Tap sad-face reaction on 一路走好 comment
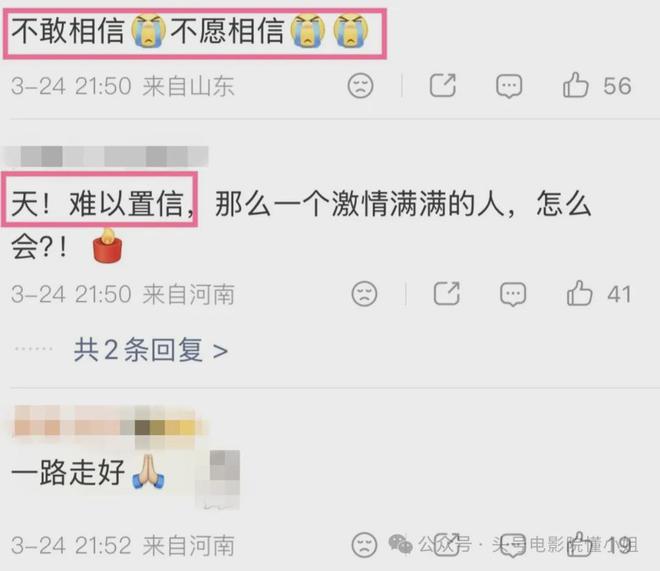660x571 pixels. [x=364, y=545]
